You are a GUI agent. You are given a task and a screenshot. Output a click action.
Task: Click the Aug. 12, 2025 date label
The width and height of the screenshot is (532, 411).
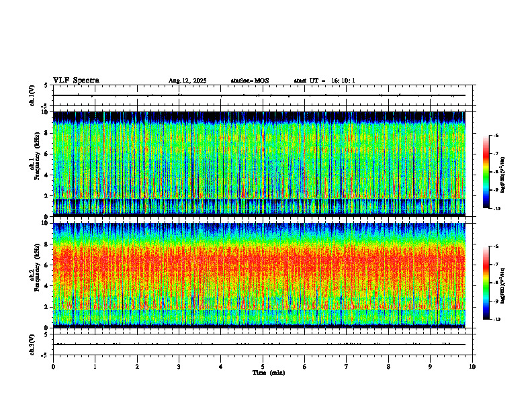click(x=187, y=81)
